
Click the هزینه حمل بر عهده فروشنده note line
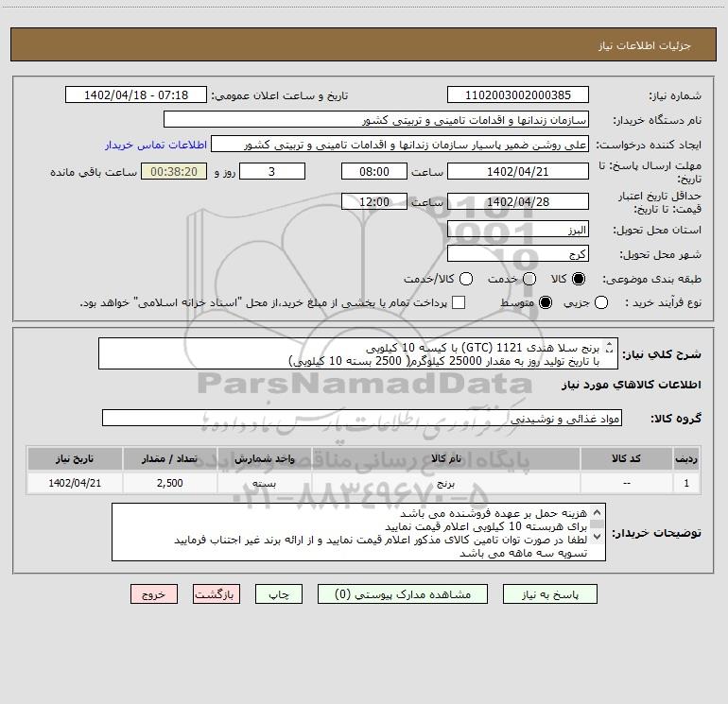[494, 513]
